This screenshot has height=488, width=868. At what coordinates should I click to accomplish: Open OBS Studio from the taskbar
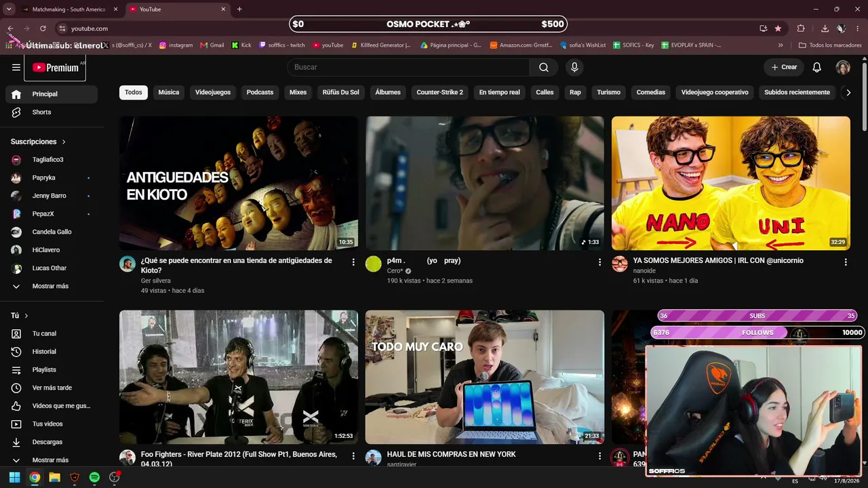(x=115, y=477)
